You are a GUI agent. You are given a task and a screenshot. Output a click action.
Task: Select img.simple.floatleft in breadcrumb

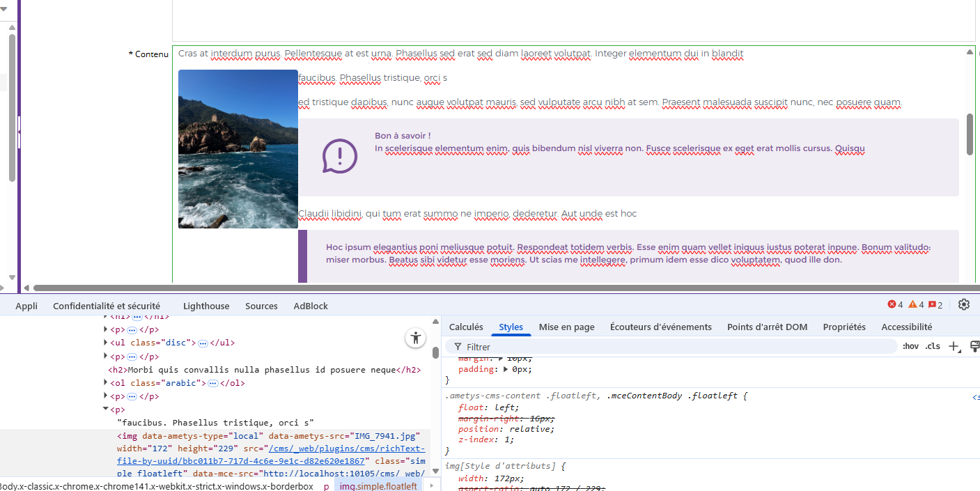tap(378, 486)
